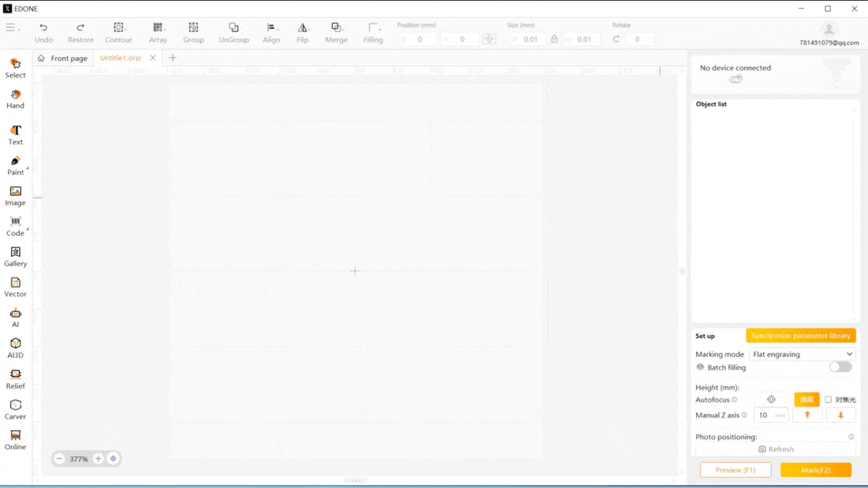
Task: Open the Marking mode dropdown
Action: click(802, 354)
